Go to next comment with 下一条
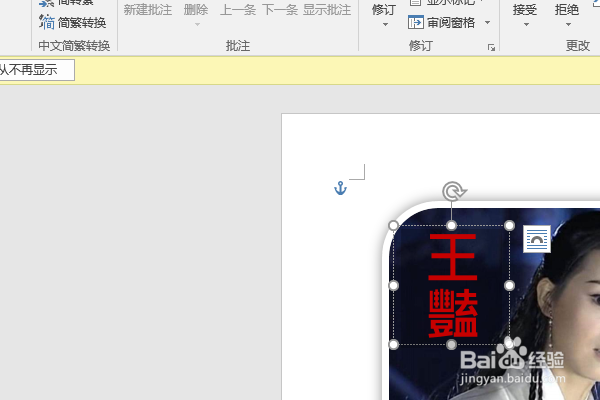600x400 pixels. click(x=280, y=10)
